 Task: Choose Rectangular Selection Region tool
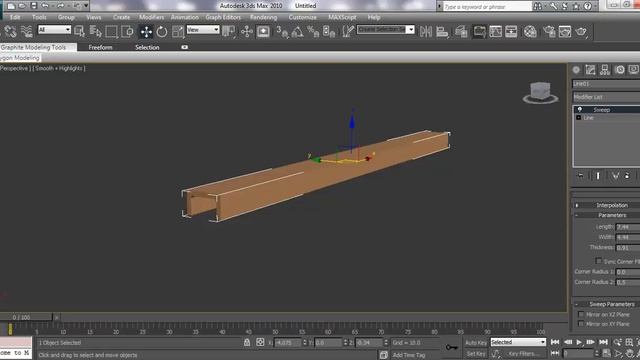pyautogui.click(x=111, y=31)
